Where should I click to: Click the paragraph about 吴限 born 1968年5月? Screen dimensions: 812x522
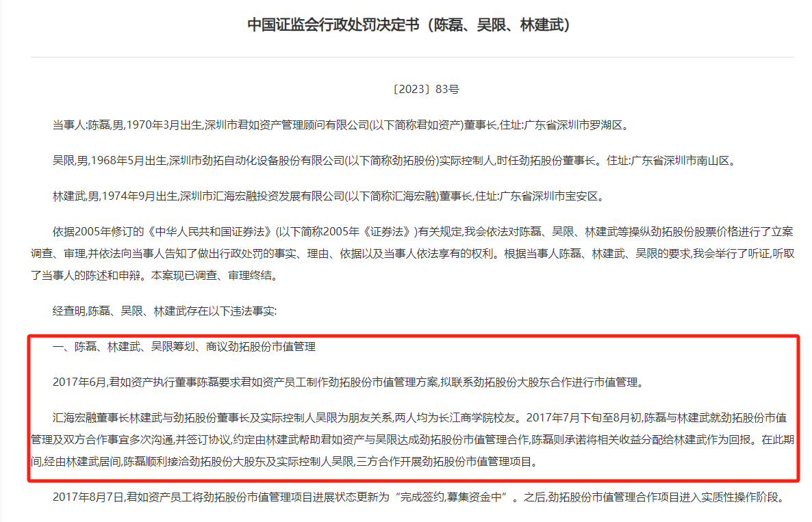click(x=394, y=160)
